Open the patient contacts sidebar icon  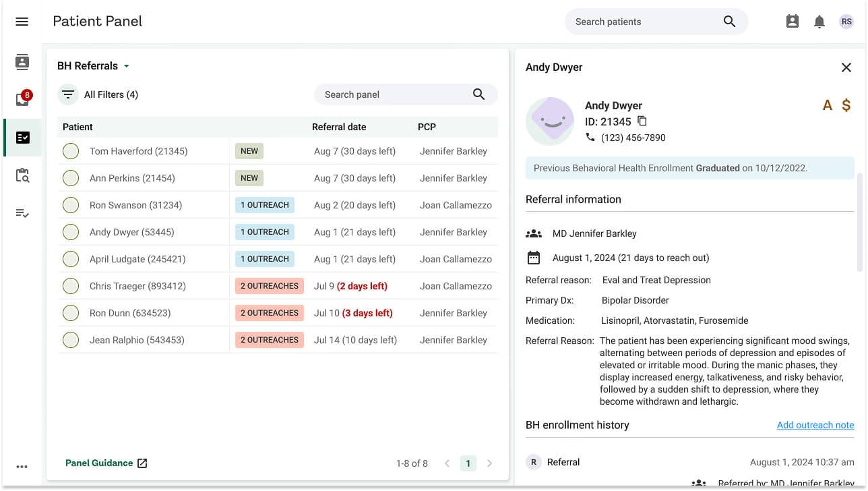[x=22, y=62]
